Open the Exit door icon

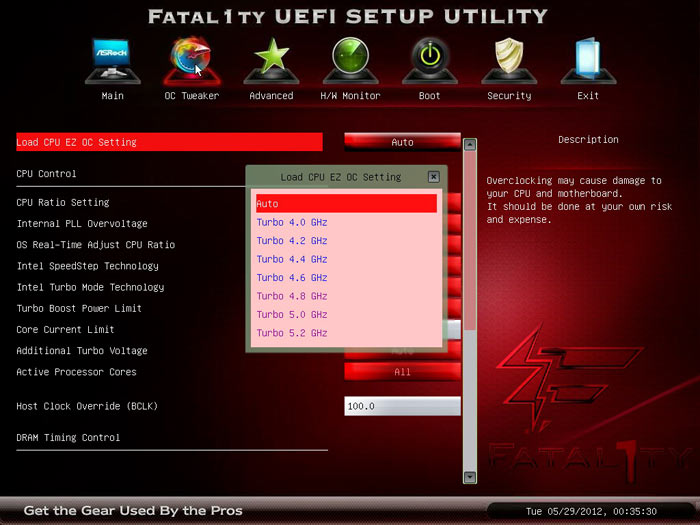pyautogui.click(x=588, y=61)
